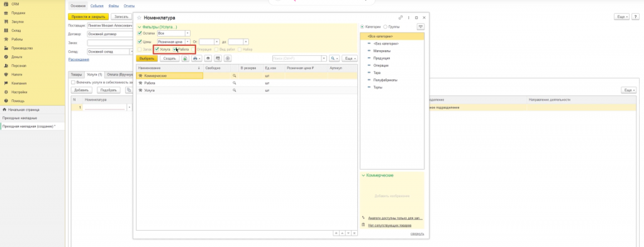644x247 pixels.
Task: Open the print menu in Номенклатура toolbar
Action: coord(197,58)
